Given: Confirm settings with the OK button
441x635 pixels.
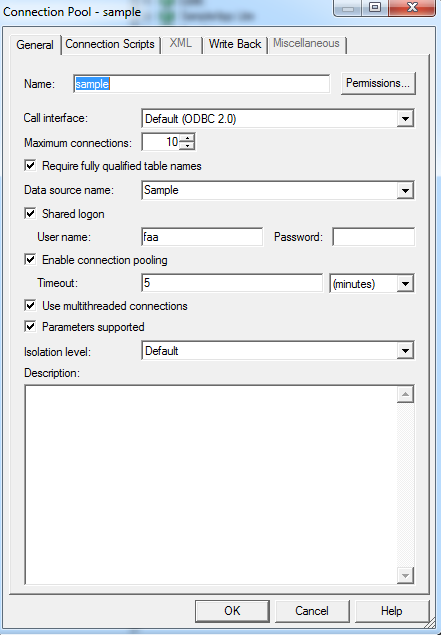Looking at the screenshot, I should pyautogui.click(x=232, y=611).
